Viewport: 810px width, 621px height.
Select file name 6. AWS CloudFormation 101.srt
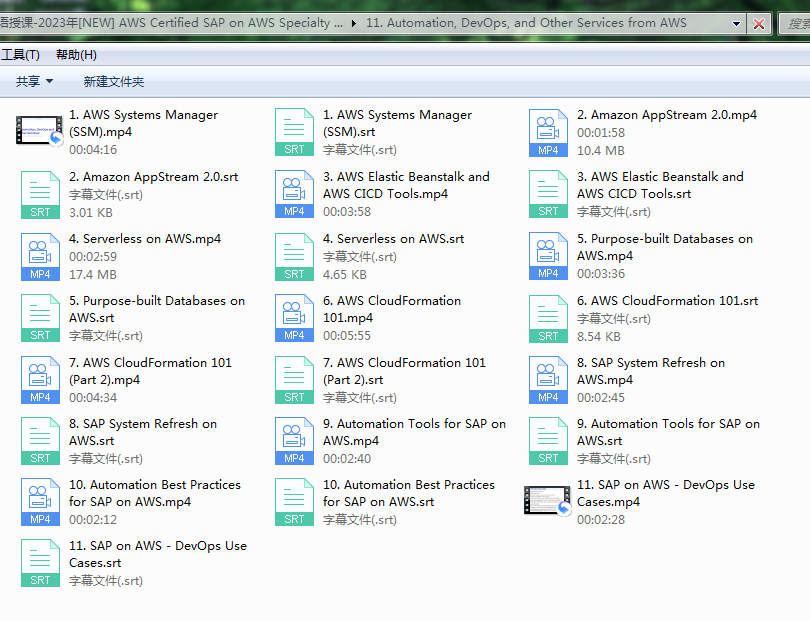[667, 301]
